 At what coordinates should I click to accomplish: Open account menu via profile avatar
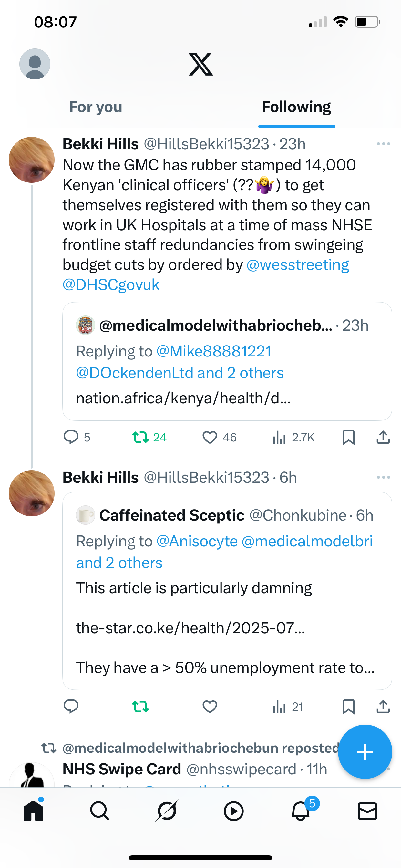35,64
